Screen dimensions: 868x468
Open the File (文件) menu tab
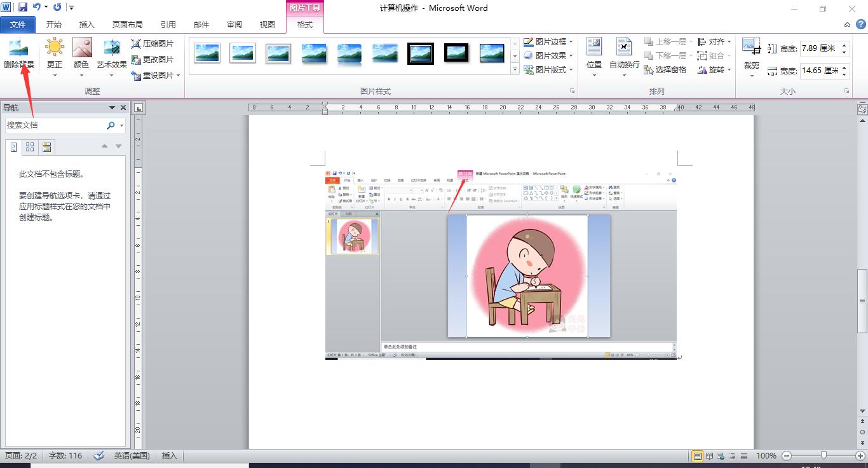[x=18, y=25]
